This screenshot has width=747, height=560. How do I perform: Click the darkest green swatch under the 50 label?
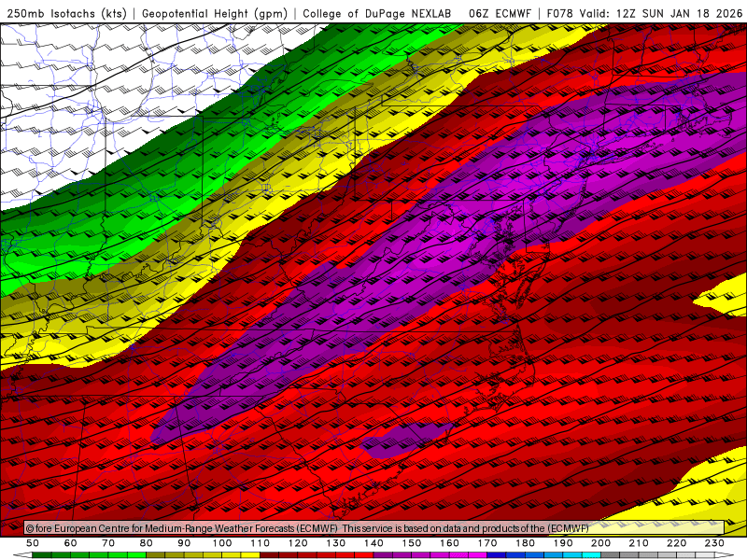(x=41, y=555)
